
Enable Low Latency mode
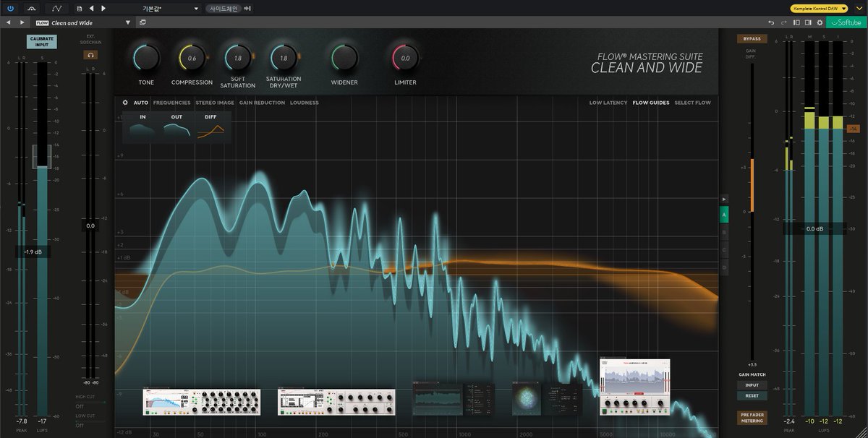coord(608,103)
